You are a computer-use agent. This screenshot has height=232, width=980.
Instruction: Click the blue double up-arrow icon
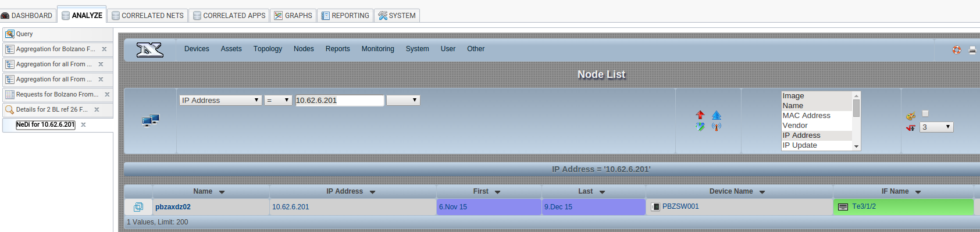pos(717,115)
